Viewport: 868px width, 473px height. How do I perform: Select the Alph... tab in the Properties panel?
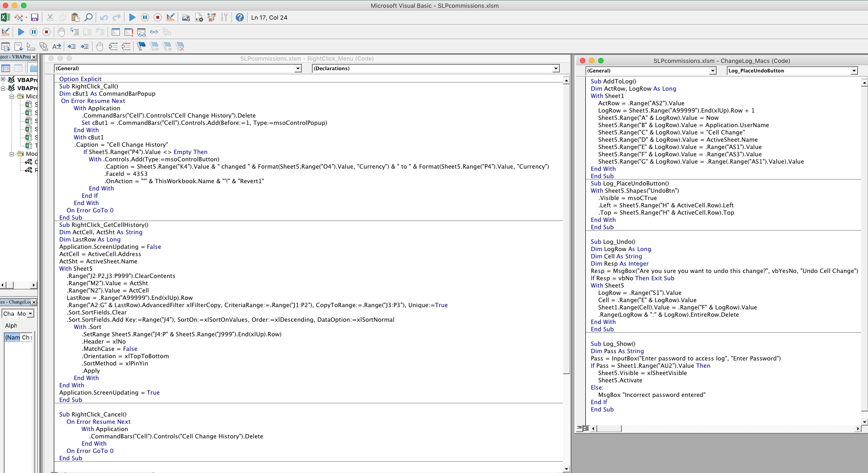11,325
